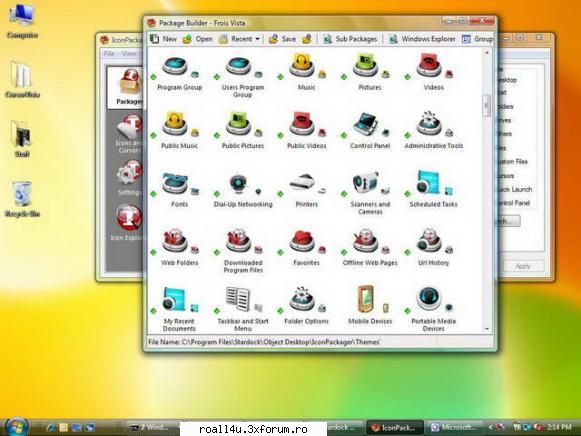The height and width of the screenshot is (436, 581).
Task: Select Icon Explorer in IconPackager sidebar
Action: click(127, 221)
